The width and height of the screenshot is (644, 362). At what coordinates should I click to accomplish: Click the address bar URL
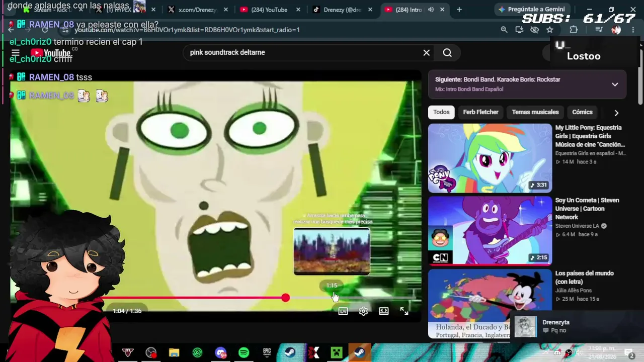click(187, 30)
